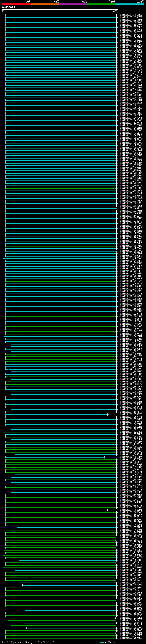Image resolution: width=146 pixels, height=644 pixels.
Task: Click the UniRef100_B9SK07 hit name
Action: tap(131, 25)
